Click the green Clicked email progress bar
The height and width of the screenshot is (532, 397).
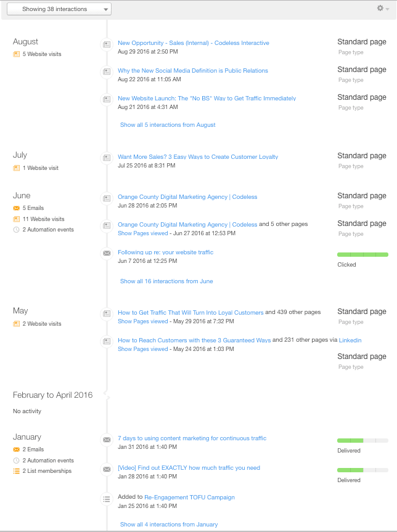tap(362, 255)
